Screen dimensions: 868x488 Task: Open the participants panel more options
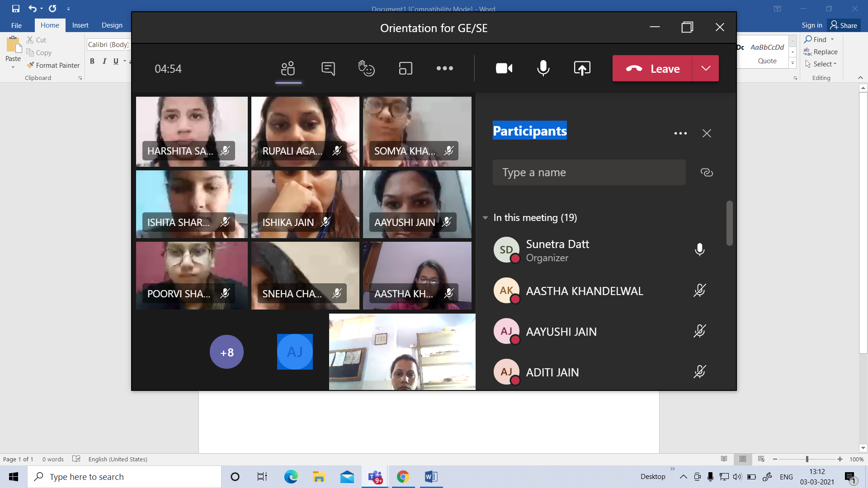680,133
